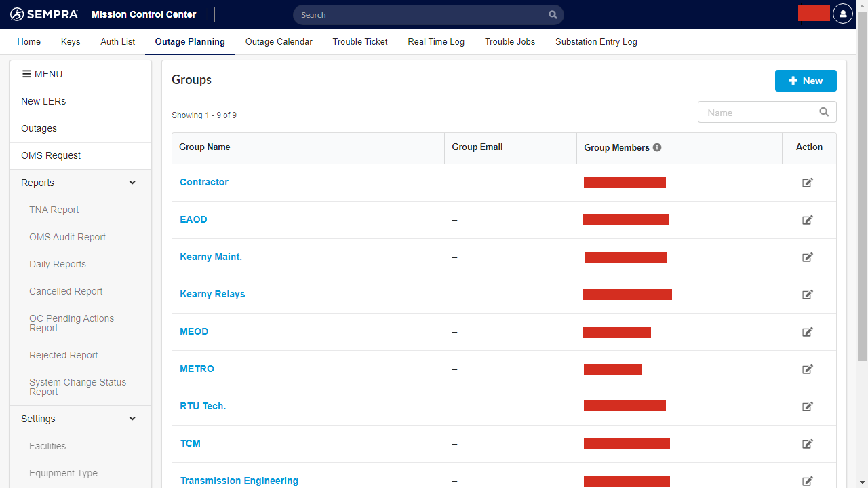Click edit icon in the METRO row

pyautogui.click(x=807, y=369)
